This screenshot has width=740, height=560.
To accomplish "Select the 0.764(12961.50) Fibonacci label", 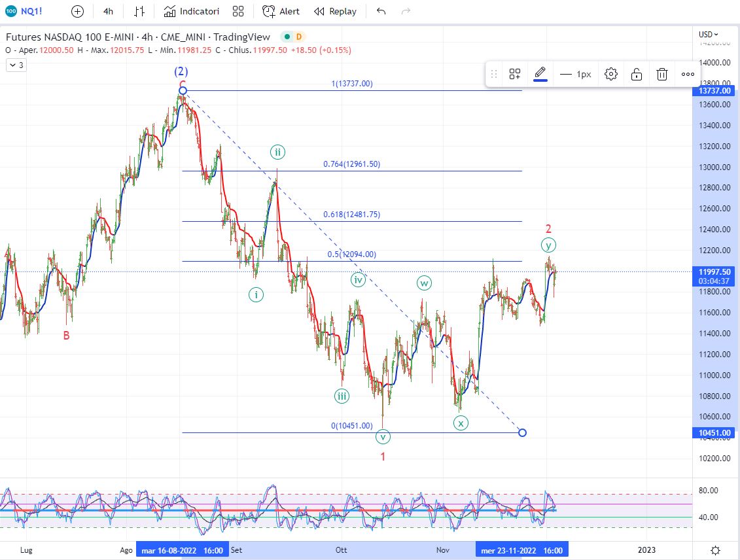I will 351,164.
